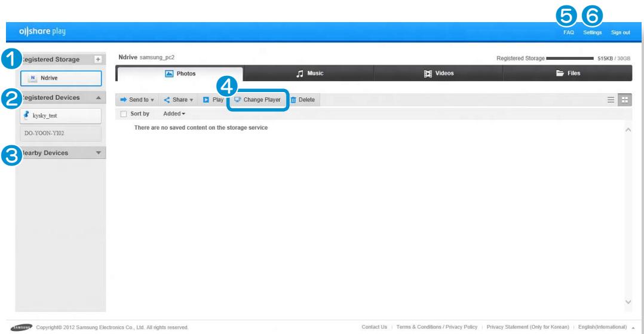Click Change Player button

257,100
